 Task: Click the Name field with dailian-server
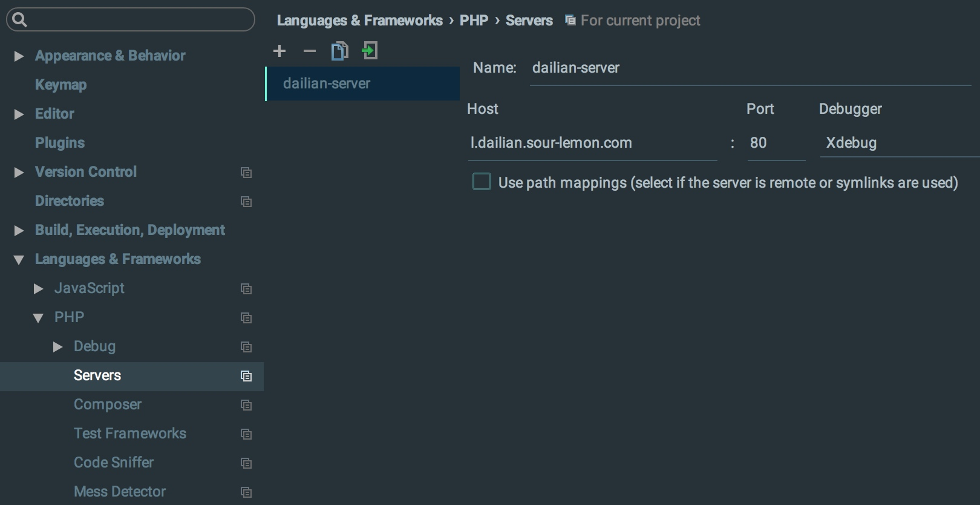click(750, 68)
